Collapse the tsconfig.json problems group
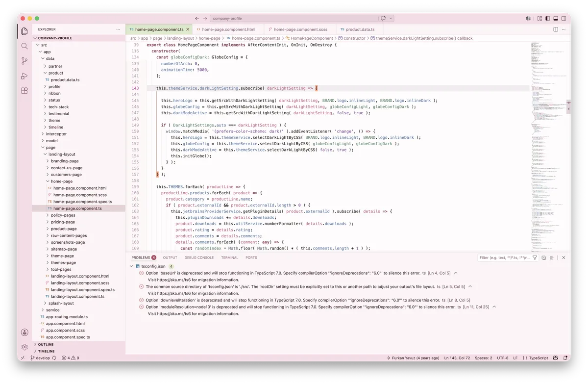Image resolution: width=588 pixels, height=386 pixels. pos(131,266)
